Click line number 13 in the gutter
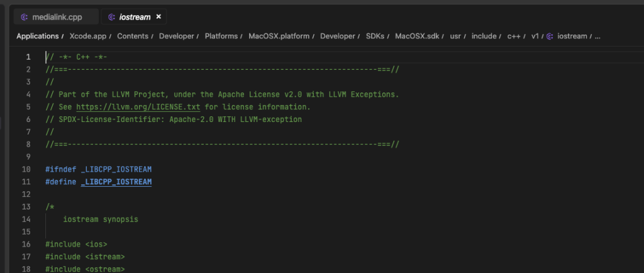Screen dimensions: 644x273 coord(26,207)
